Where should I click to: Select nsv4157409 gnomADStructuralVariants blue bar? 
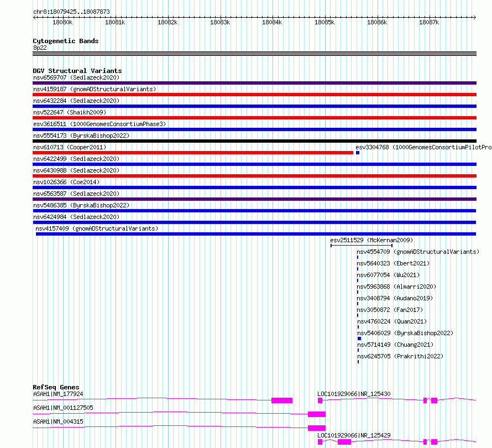coord(256,234)
